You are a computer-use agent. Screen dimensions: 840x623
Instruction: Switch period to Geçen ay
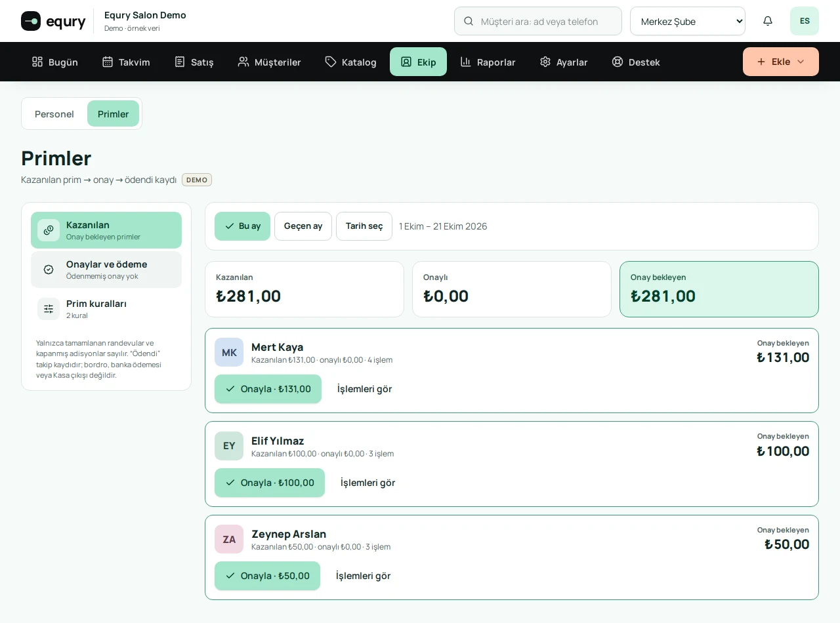(303, 226)
